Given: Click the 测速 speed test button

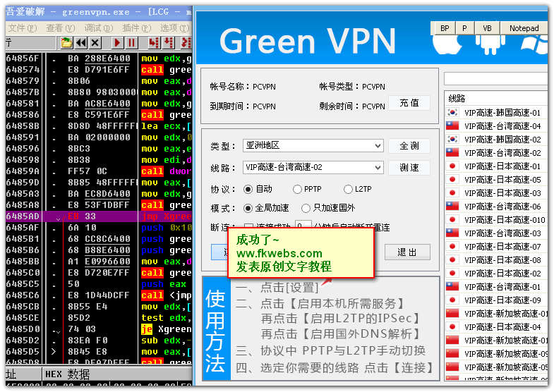Looking at the screenshot, I should [x=409, y=168].
